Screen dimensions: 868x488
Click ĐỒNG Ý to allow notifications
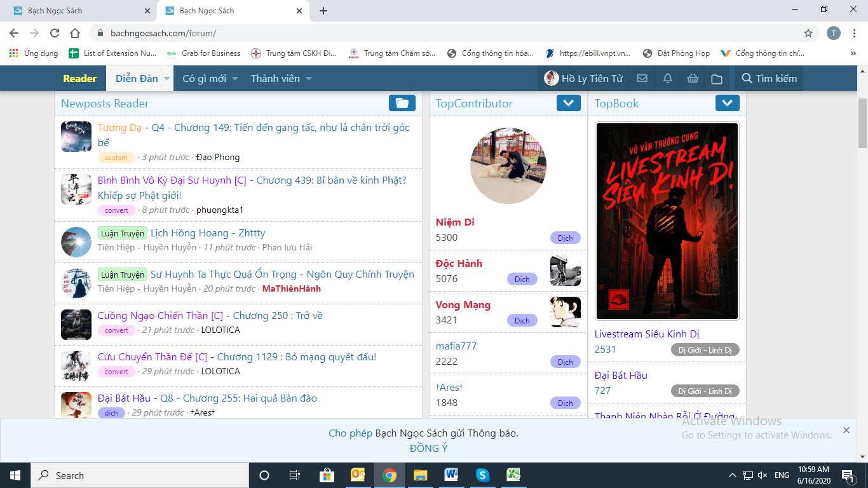[428, 448]
